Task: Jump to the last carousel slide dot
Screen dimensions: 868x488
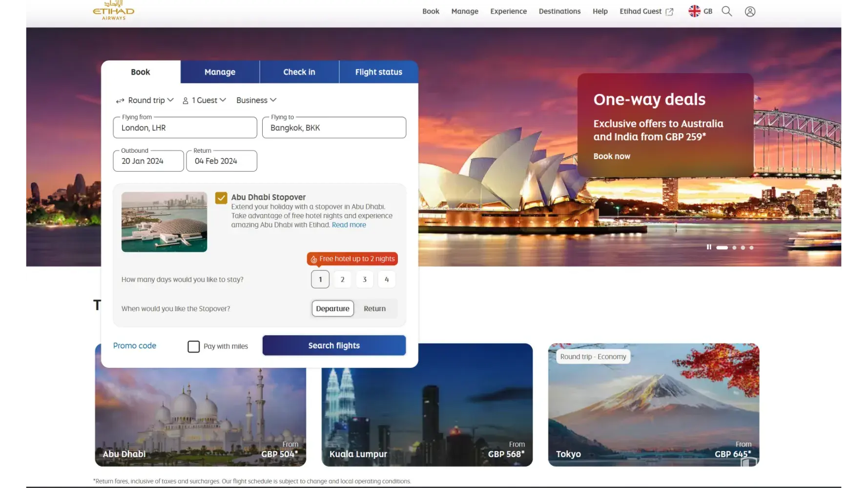Action: 751,248
